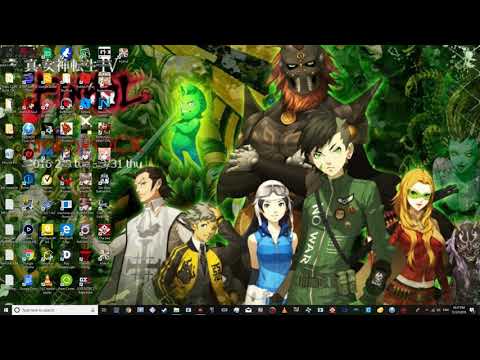The width and height of the screenshot is (480, 360).
Task: Select the blue letter N desktop icon
Action: (104, 103)
